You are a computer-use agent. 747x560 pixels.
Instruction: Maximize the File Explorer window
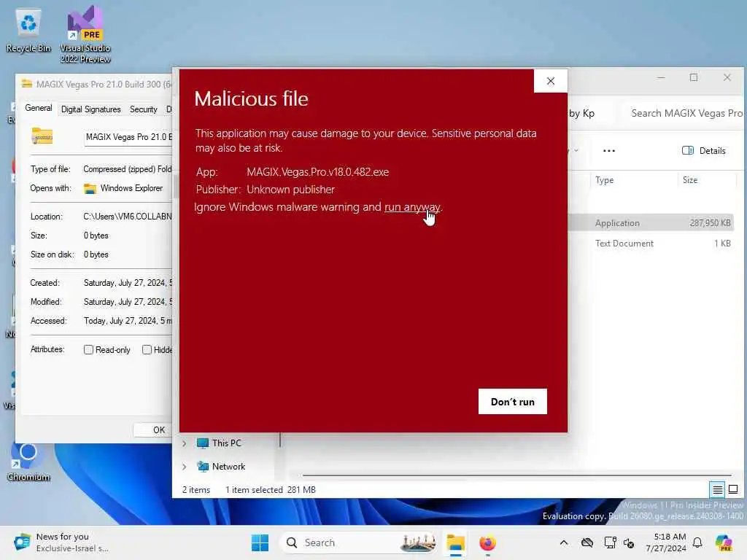[694, 77]
